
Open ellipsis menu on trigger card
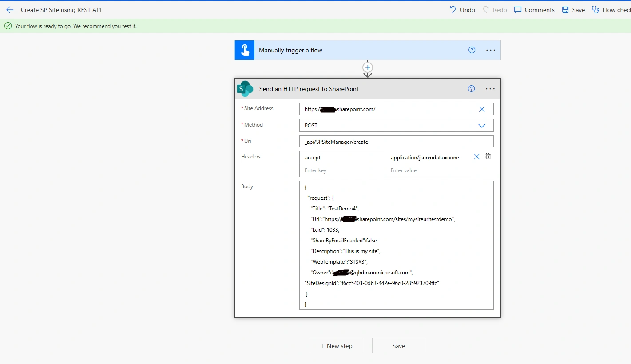point(491,50)
